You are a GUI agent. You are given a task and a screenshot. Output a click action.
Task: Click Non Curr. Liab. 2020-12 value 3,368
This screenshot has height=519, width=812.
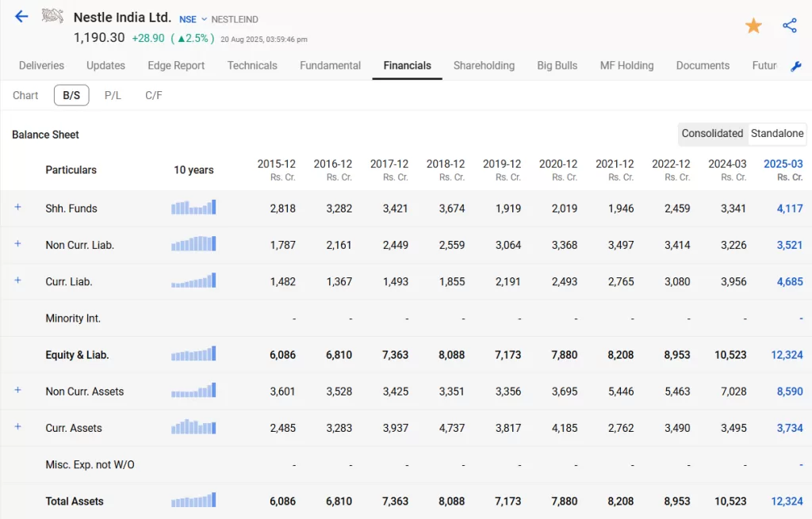(565, 246)
